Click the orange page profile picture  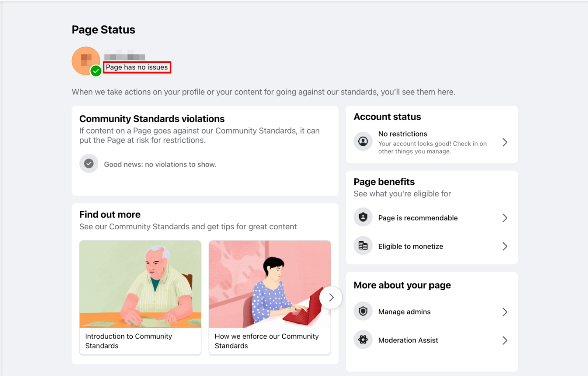[x=85, y=60]
